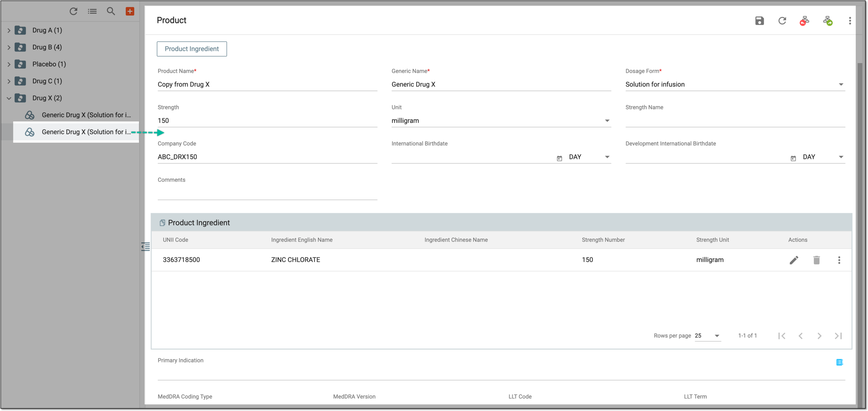The image size is (868, 411).
Task: Go to first page of ingredients
Action: (x=782, y=336)
